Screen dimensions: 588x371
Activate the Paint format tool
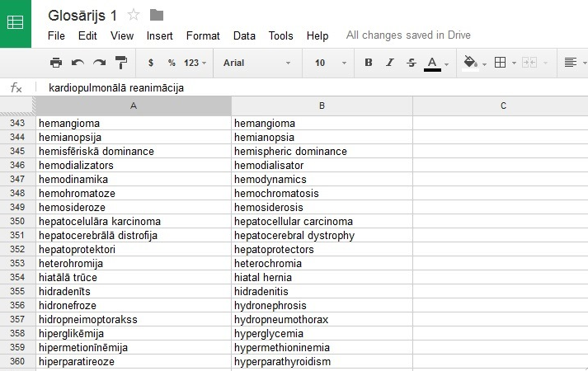coord(121,63)
